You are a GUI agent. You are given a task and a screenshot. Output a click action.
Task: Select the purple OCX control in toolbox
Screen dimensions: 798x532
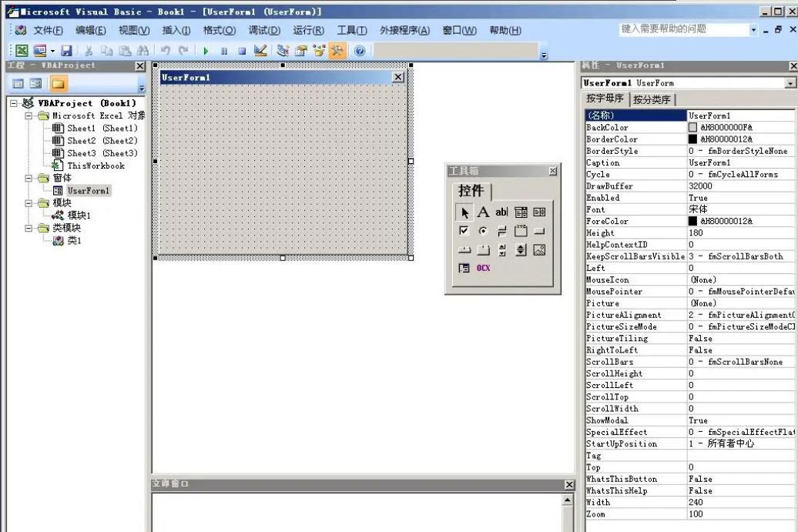(x=483, y=268)
